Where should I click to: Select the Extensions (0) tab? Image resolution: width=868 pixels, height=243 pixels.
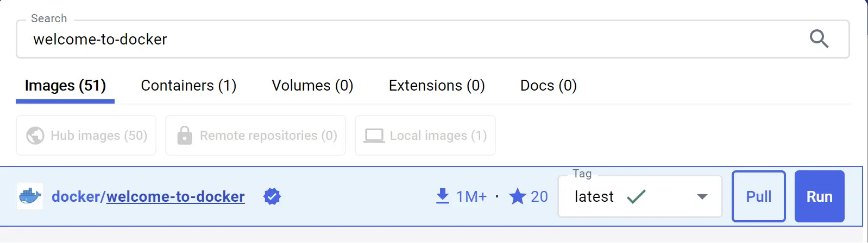point(437,86)
